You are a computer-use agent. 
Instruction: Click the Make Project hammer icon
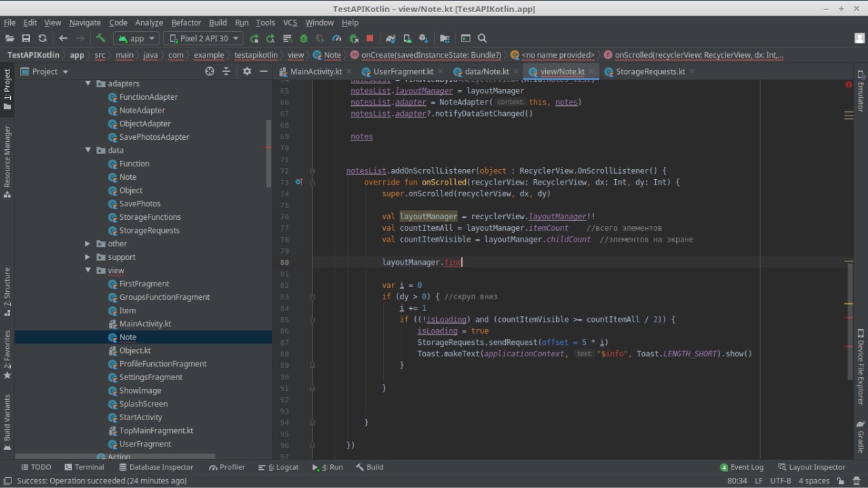100,39
